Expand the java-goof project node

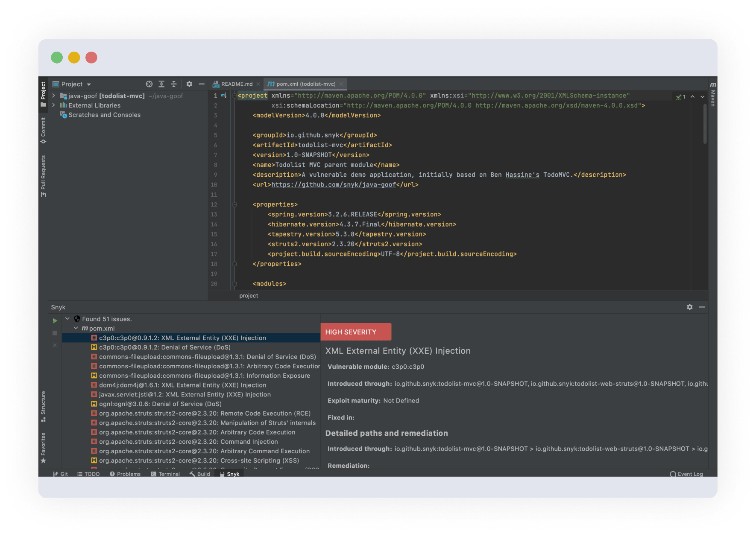[54, 96]
